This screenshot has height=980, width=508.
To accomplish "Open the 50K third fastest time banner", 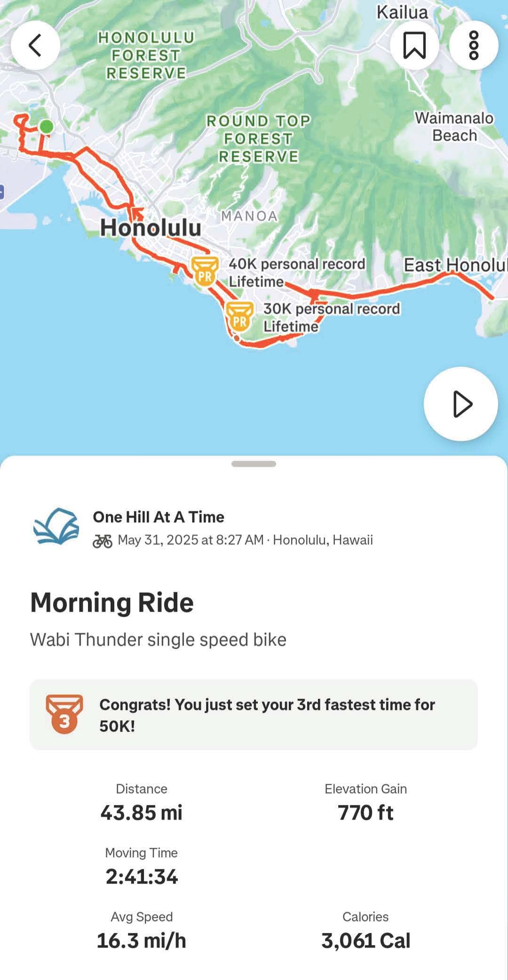I will 266,715.
